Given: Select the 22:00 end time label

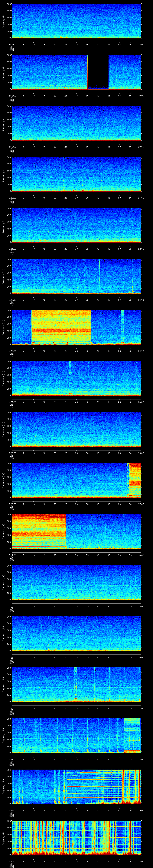Looking at the screenshot, I should tap(141, 249).
